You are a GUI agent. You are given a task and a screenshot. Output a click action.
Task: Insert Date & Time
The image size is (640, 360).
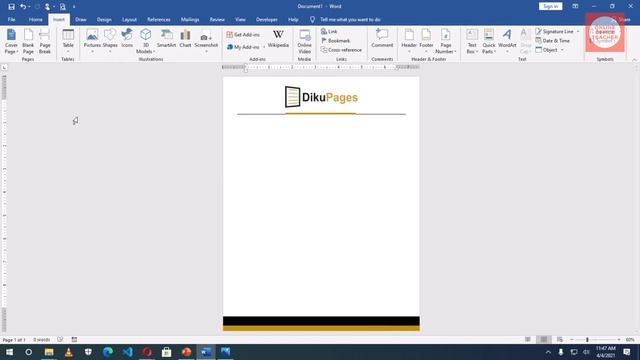pos(552,40)
